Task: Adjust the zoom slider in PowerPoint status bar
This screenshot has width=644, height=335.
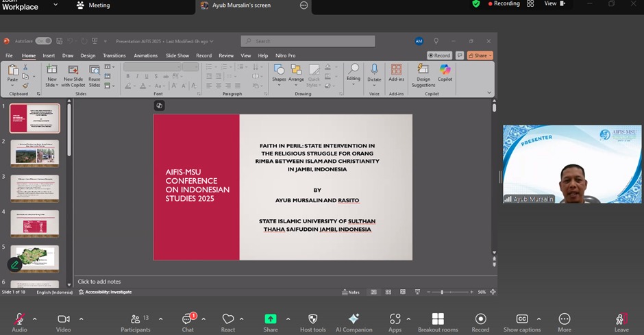Action: coord(442,292)
